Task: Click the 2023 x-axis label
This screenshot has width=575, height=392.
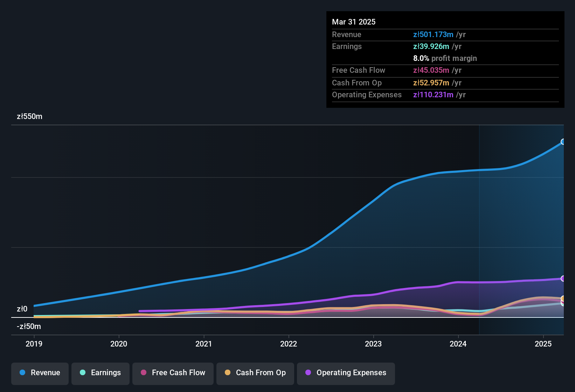Action: coord(373,344)
